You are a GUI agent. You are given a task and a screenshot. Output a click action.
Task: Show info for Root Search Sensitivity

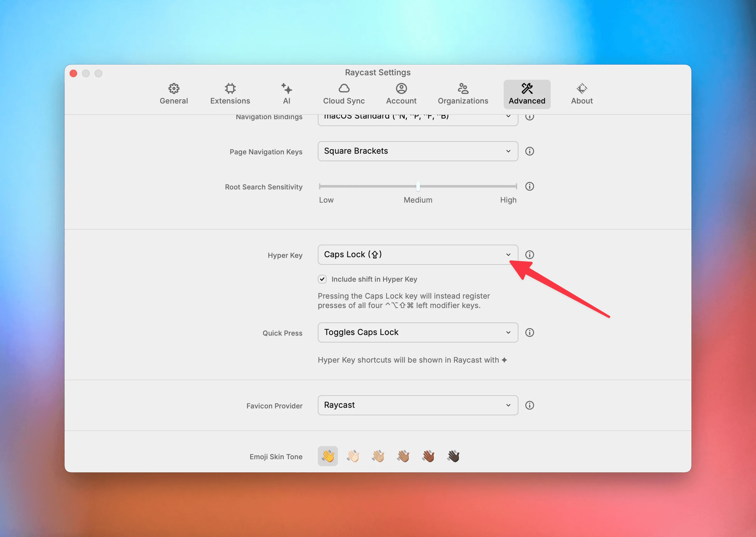(x=530, y=186)
